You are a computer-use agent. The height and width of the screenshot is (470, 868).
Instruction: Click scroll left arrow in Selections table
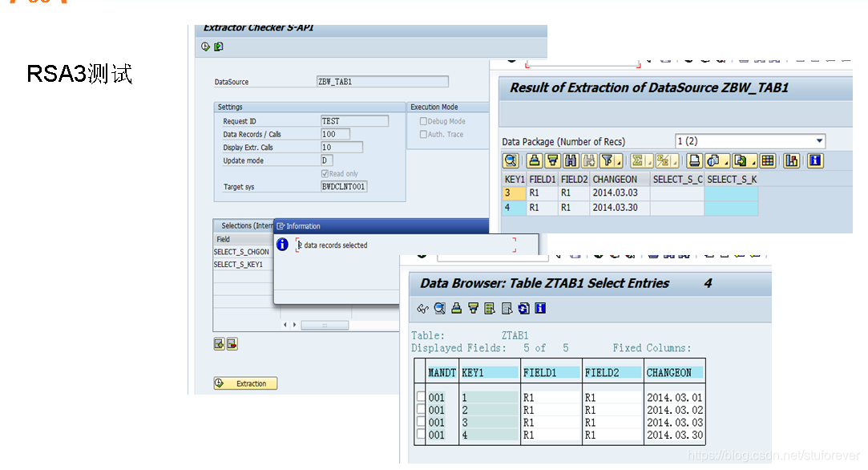[x=285, y=325]
